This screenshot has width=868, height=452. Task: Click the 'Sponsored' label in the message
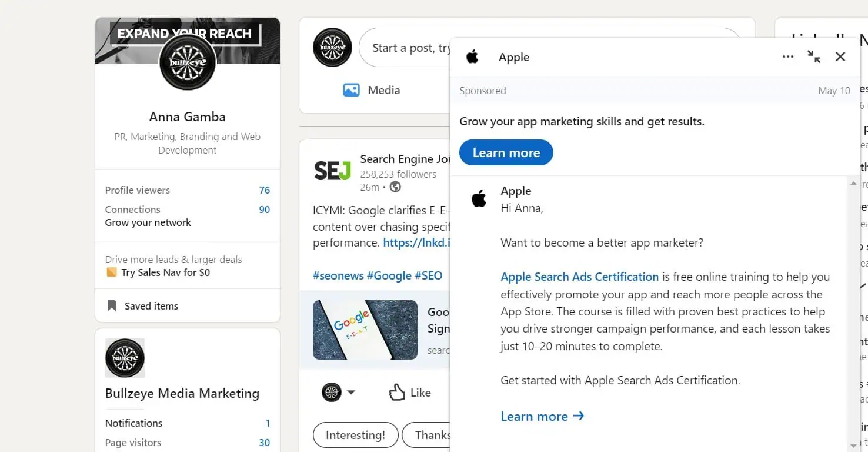point(483,91)
